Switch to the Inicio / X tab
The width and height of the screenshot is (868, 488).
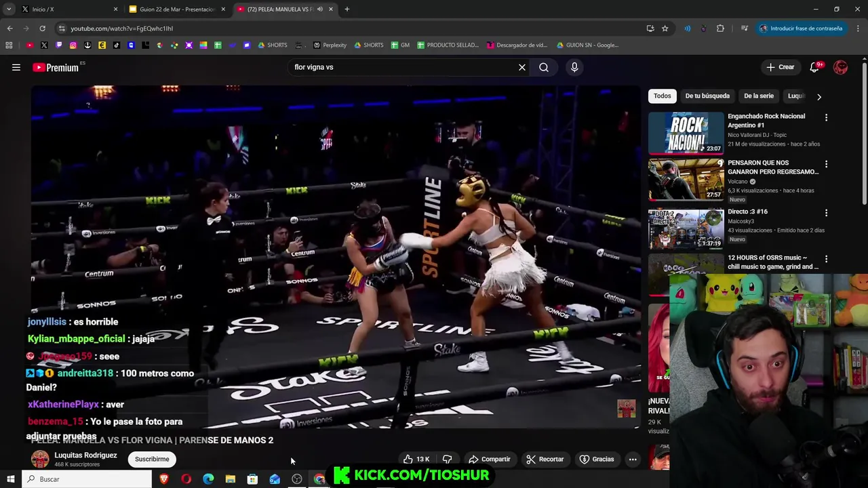[68, 9]
